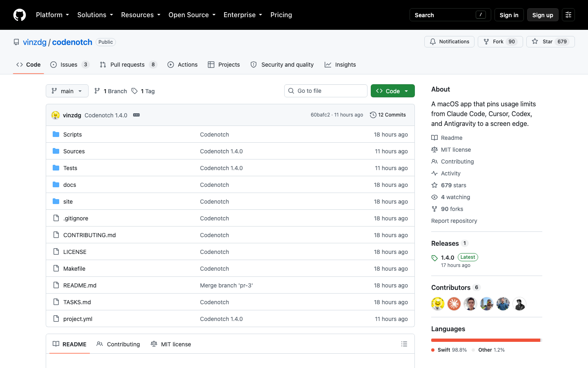Click vinzdg's avatar in the latest commit row

(x=56, y=115)
